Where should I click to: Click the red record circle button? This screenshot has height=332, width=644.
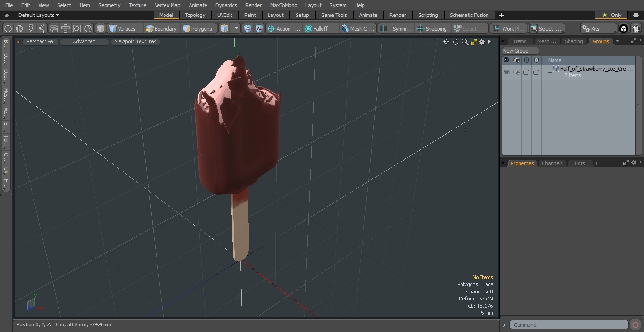tap(635, 325)
